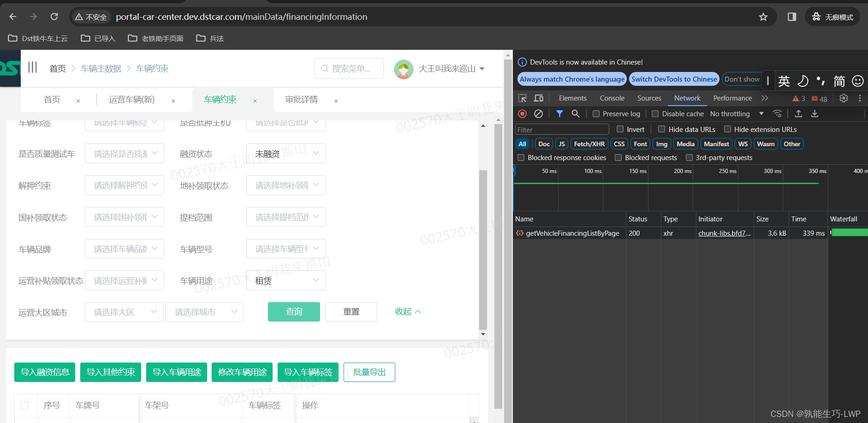Clear the network log

(538, 113)
